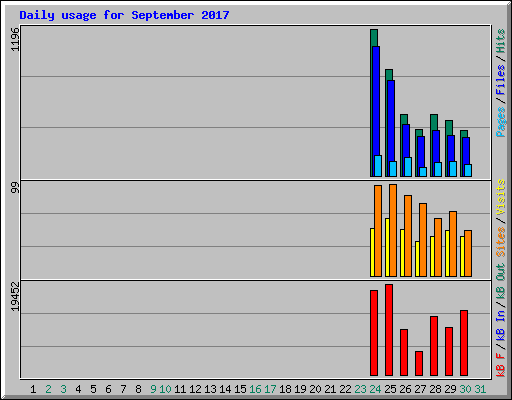Click the orange sites bar for day 30
512x400 pixels.
pos(468,253)
